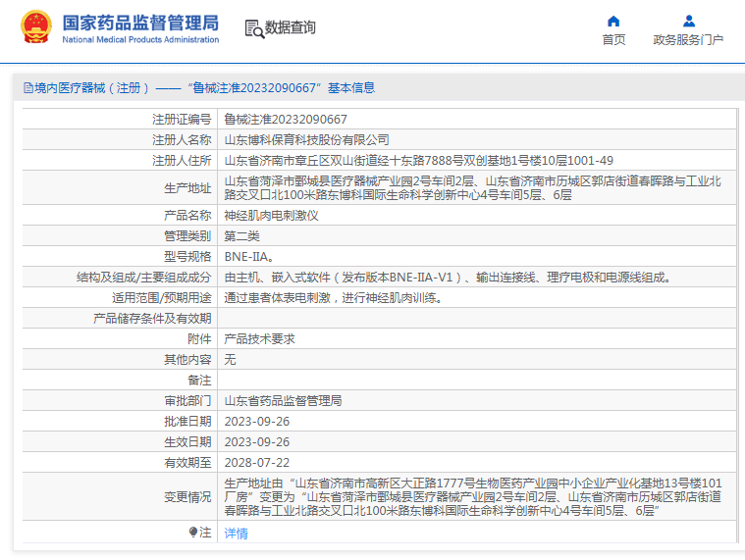
Task: Open the 详情 link in 注 row
Action: 236,533
